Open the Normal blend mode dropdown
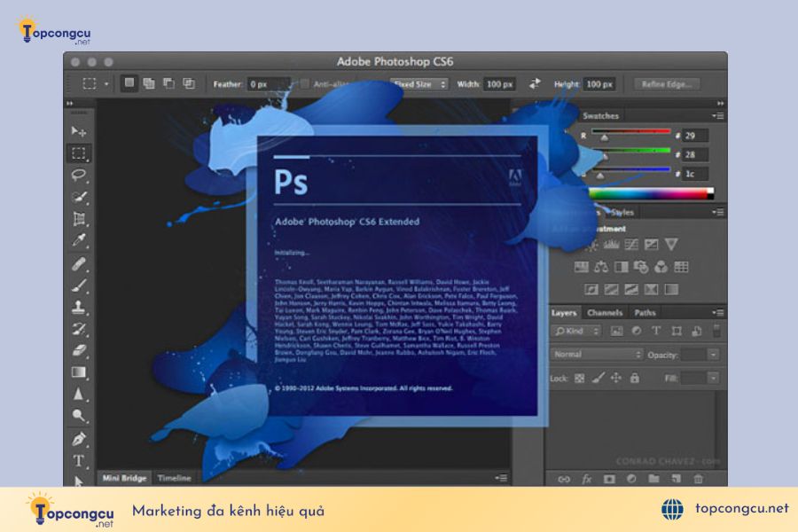 point(597,355)
